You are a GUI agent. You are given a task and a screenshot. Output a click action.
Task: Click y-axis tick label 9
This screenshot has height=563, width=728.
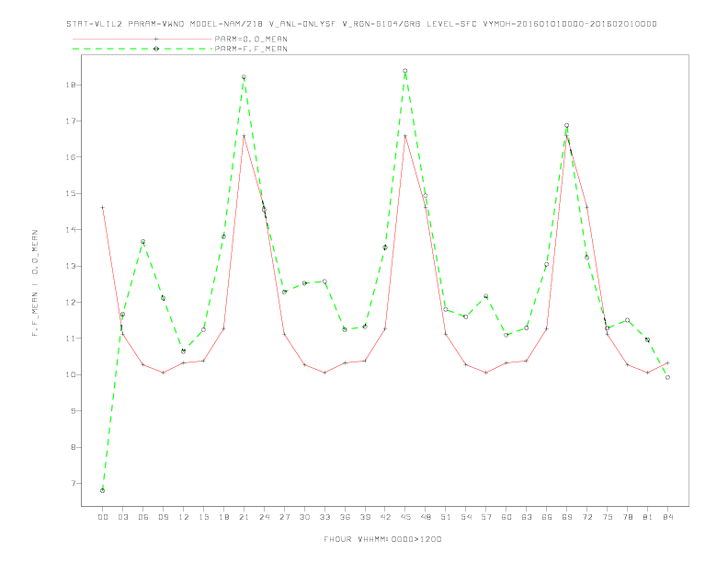74,411
